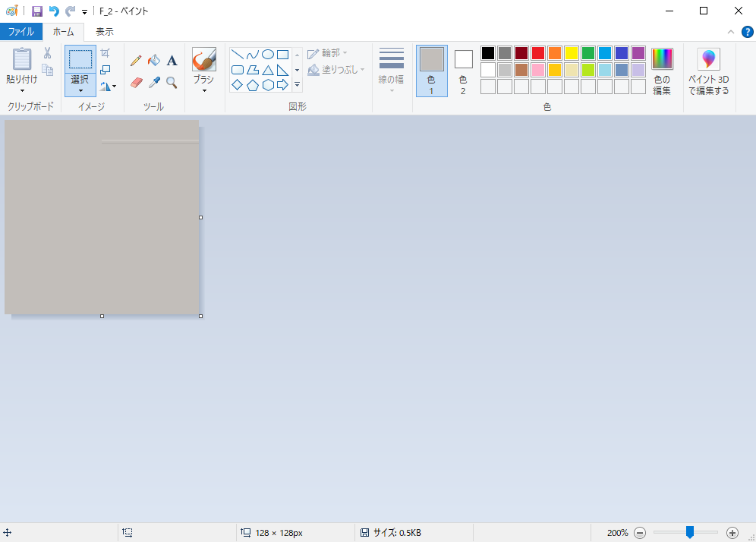Image resolution: width=756 pixels, height=542 pixels.
Task: Click ペイント 3D で編集する button
Action: [x=708, y=71]
